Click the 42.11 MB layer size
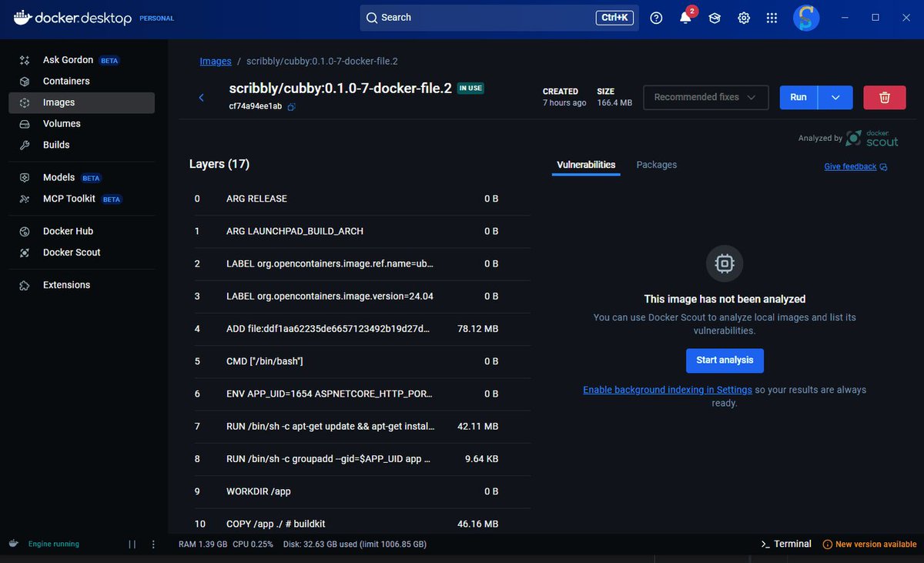The height and width of the screenshot is (563, 924). [477, 426]
